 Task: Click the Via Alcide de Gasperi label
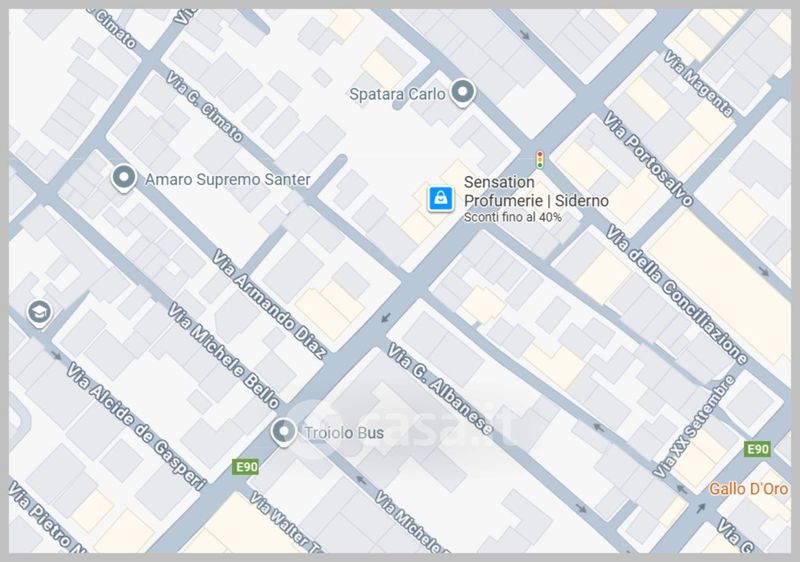[136, 426]
